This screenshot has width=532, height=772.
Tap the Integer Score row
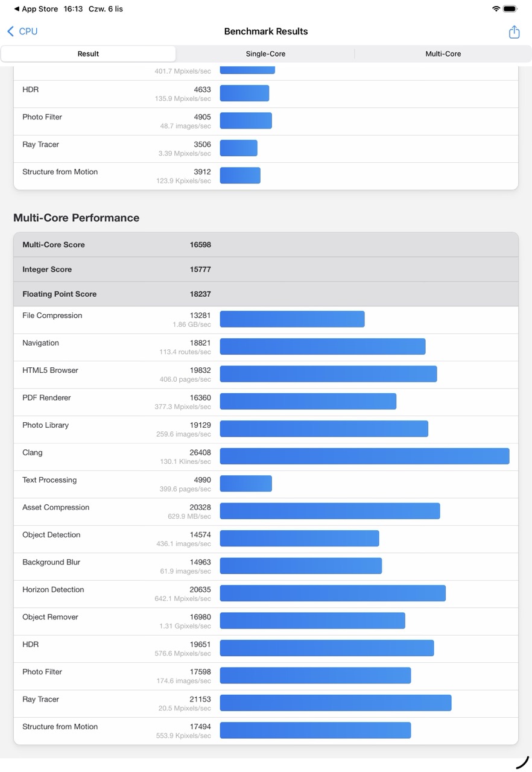click(265, 270)
